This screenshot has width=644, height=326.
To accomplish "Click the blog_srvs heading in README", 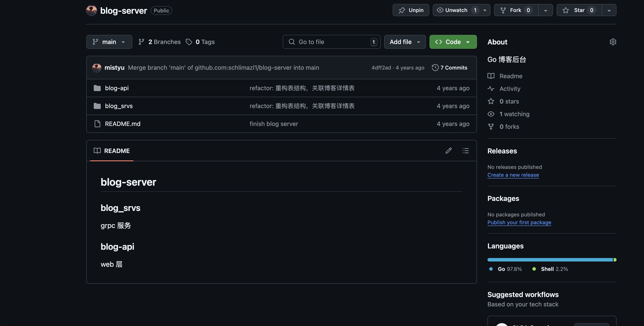I will 121,208.
